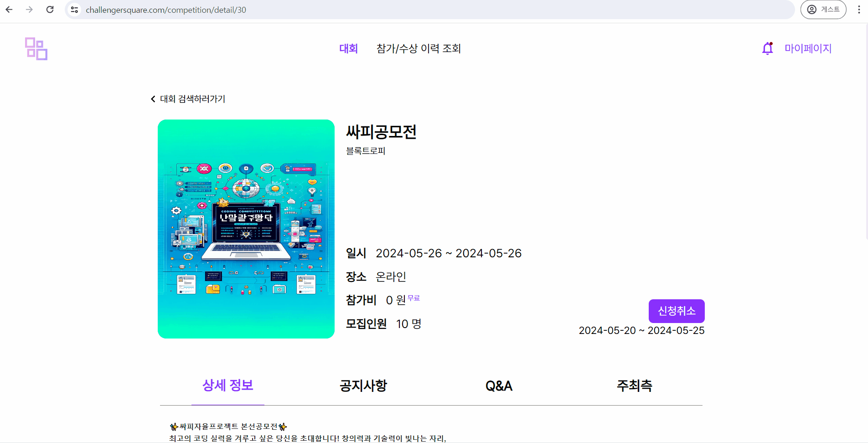
Task: Open site information icon in address bar
Action: pos(74,10)
